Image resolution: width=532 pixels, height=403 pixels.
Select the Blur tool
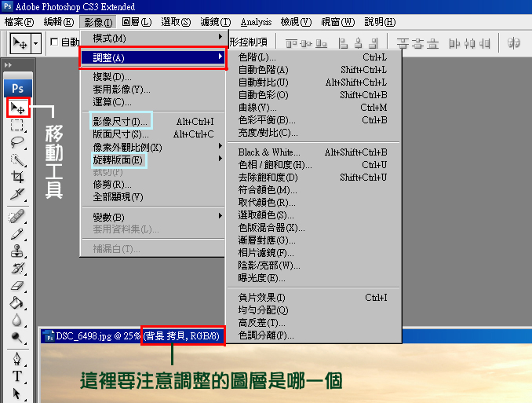[x=17, y=320]
